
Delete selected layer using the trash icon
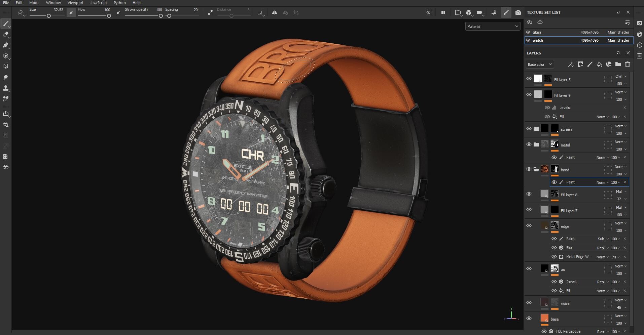[628, 64]
